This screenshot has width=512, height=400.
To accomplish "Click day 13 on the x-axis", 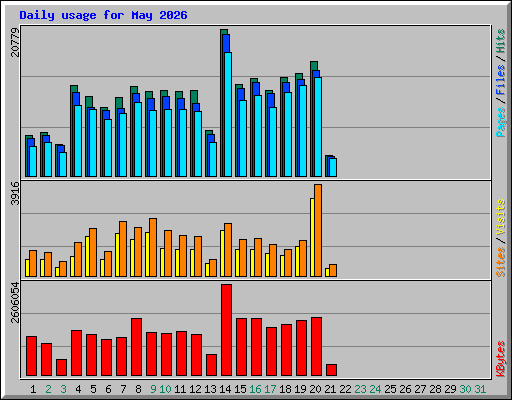I will pyautogui.click(x=210, y=389).
